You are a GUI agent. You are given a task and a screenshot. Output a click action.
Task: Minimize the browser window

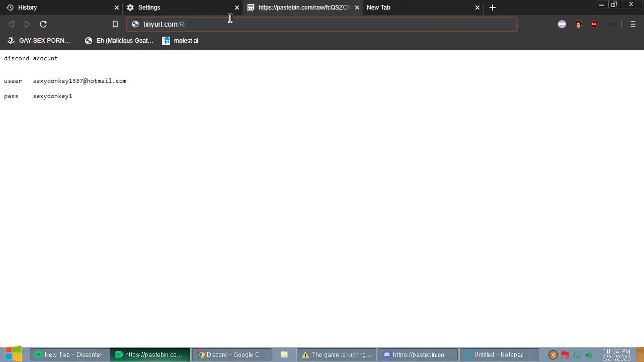click(x=602, y=5)
